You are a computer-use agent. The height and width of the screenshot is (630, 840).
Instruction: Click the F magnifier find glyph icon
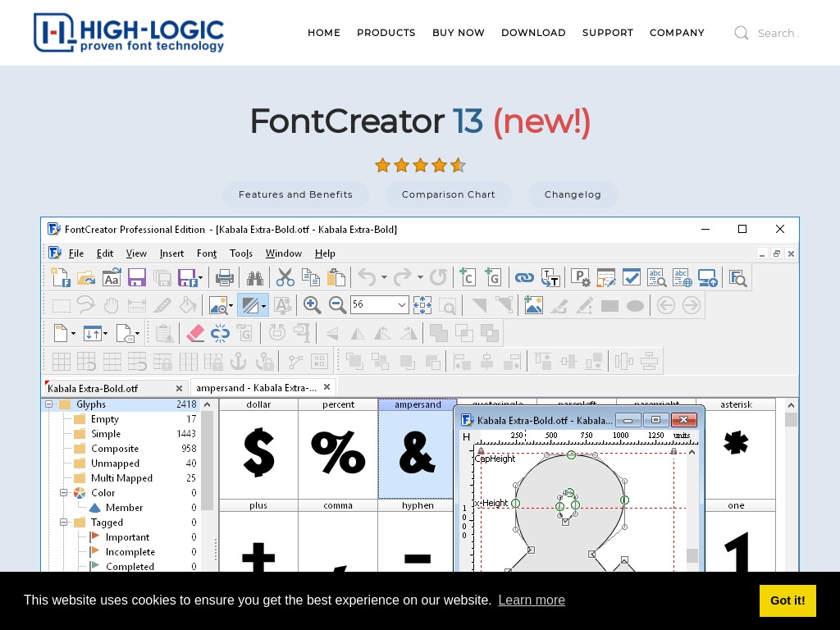[x=737, y=277]
